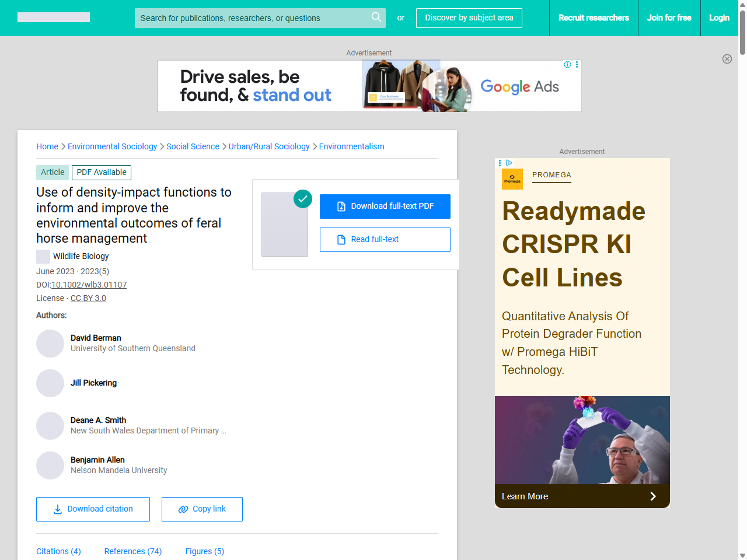Click University of Southern Queensland affiliation

tap(133, 348)
